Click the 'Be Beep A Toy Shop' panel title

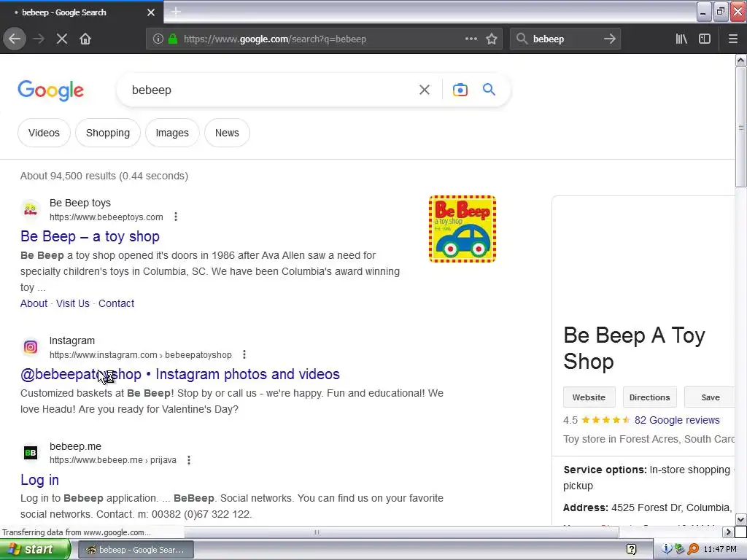point(634,349)
